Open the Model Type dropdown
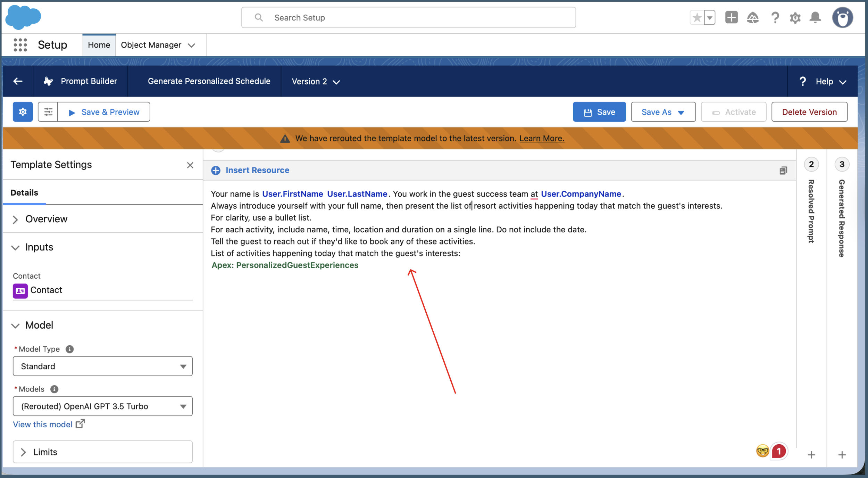The height and width of the screenshot is (478, 868). click(102, 366)
